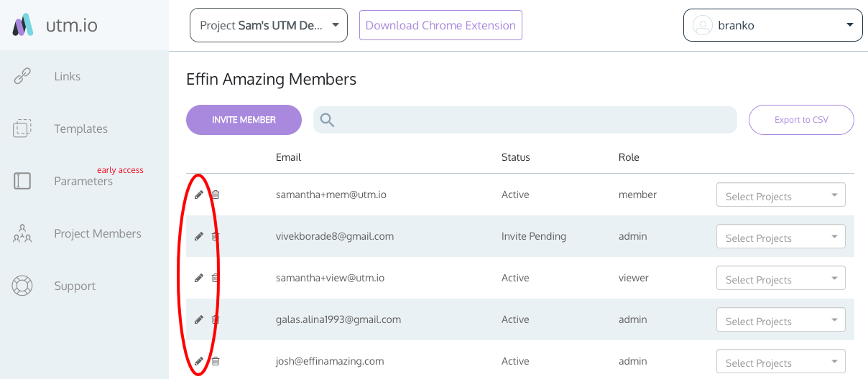The image size is (868, 379).
Task: Edit member vivekborade8@gmail.com with pencil icon
Action: [x=199, y=236]
